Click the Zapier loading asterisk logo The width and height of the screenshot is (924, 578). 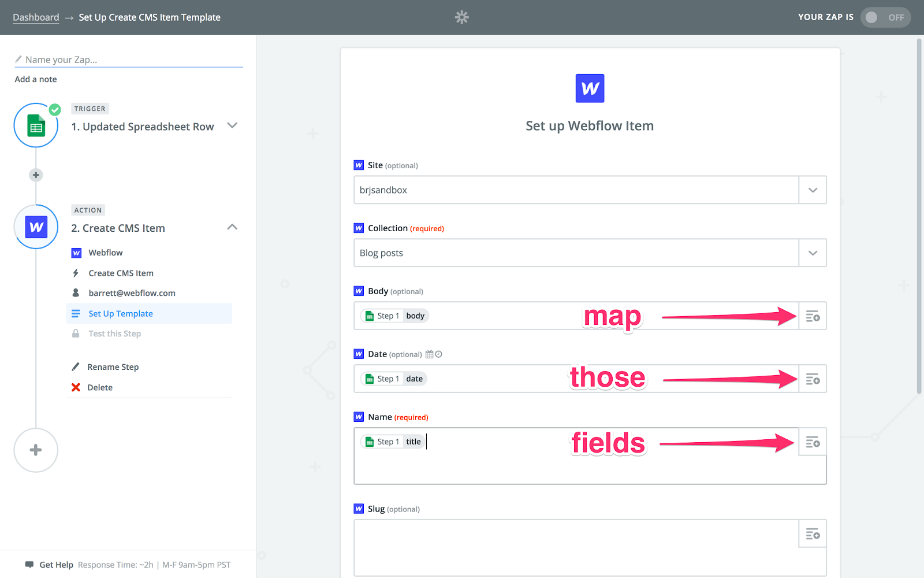tap(461, 17)
